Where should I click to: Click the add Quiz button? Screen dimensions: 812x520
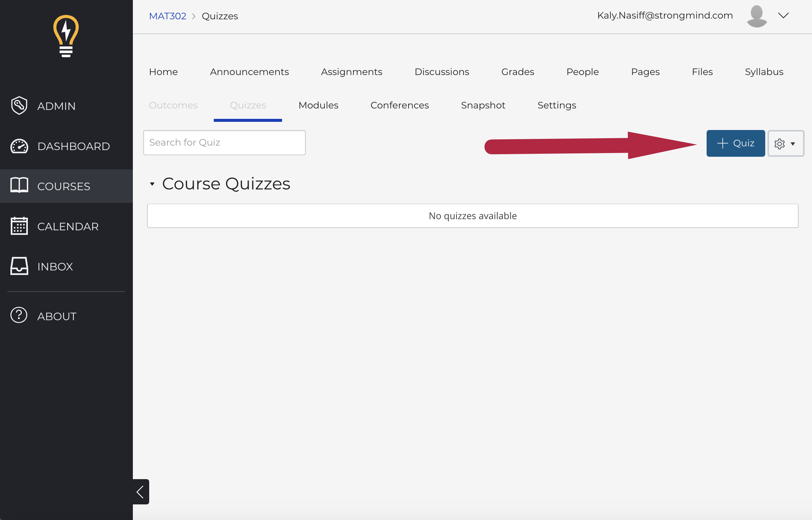[x=736, y=143]
